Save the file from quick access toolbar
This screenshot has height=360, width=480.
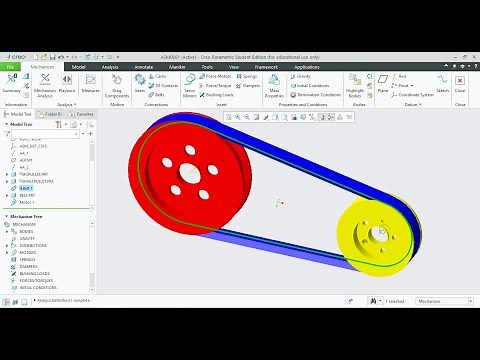coord(52,57)
